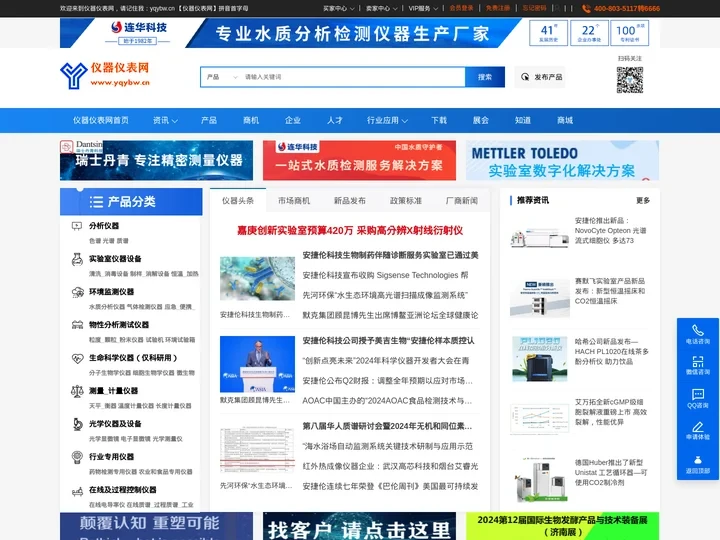Click the 物性分析测试仪器 icon

tap(77, 325)
